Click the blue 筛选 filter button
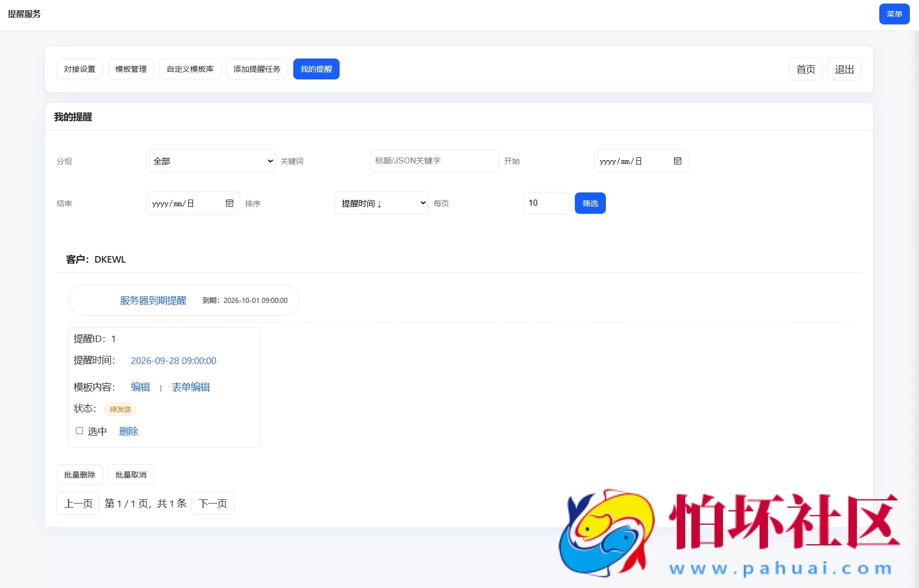The image size is (919, 588). [x=590, y=203]
